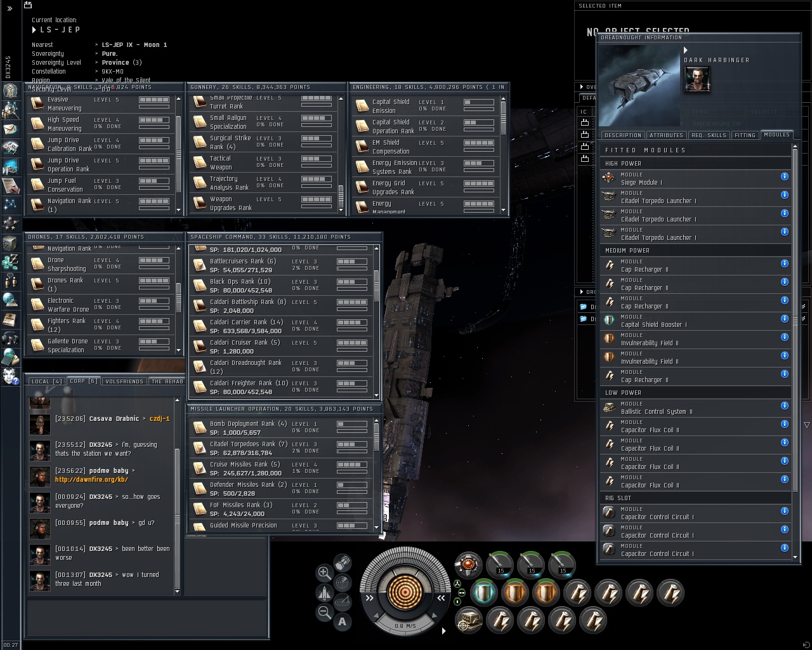Open the Assets safe icon

coord(10,243)
